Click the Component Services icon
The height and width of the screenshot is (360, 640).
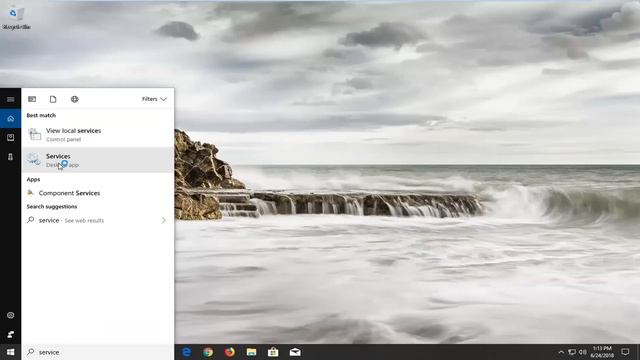point(30,193)
